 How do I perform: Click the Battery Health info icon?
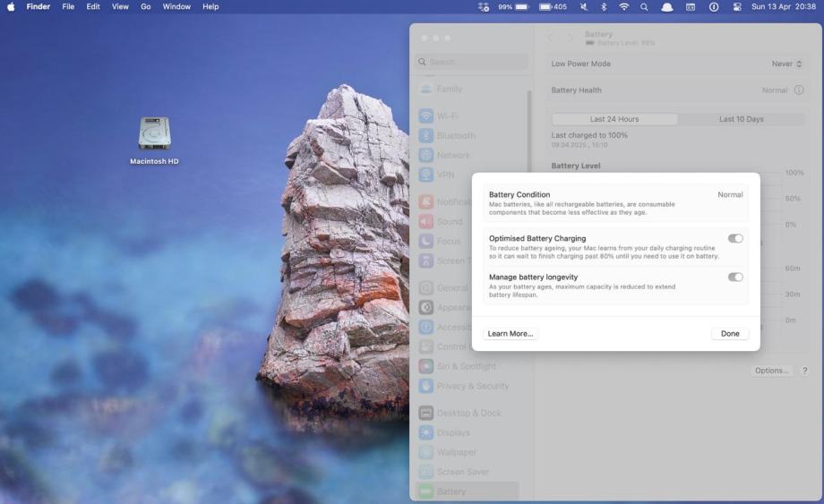coord(799,90)
